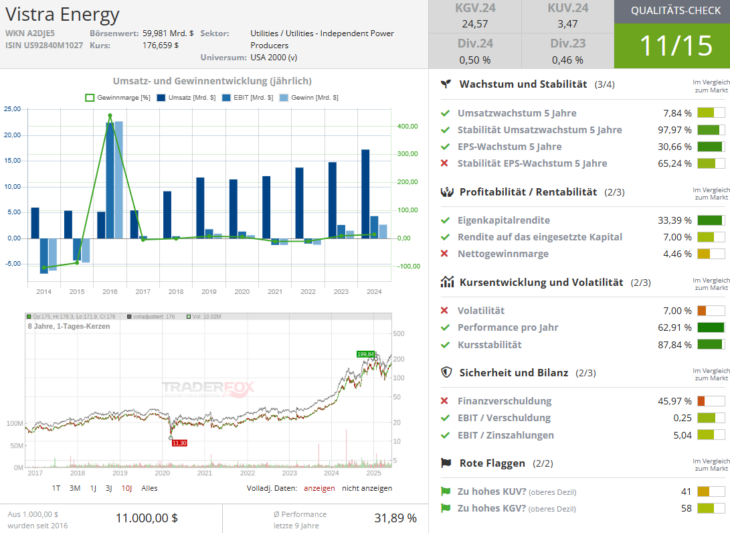730x533 pixels.
Task: Switch price chart to 10J range
Action: click(x=127, y=488)
